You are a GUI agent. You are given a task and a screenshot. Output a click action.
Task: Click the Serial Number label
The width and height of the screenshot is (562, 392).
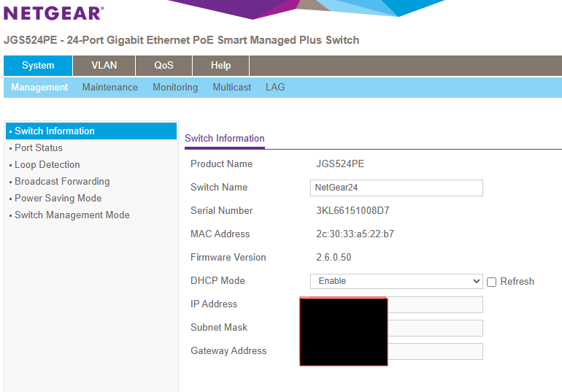221,211
